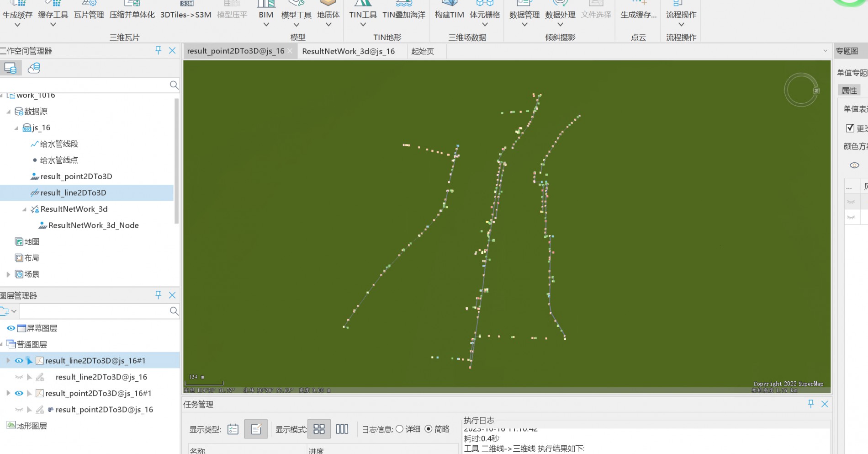
Task: Add new layer group folder icon
Action: click(x=5, y=311)
